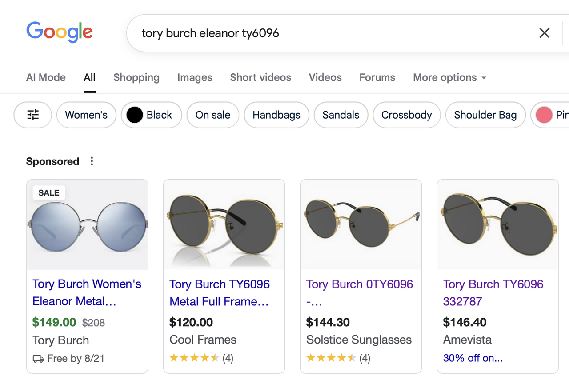The width and height of the screenshot is (569, 392).
Task: Open the Cool Frames sunglasses image
Action: click(224, 224)
